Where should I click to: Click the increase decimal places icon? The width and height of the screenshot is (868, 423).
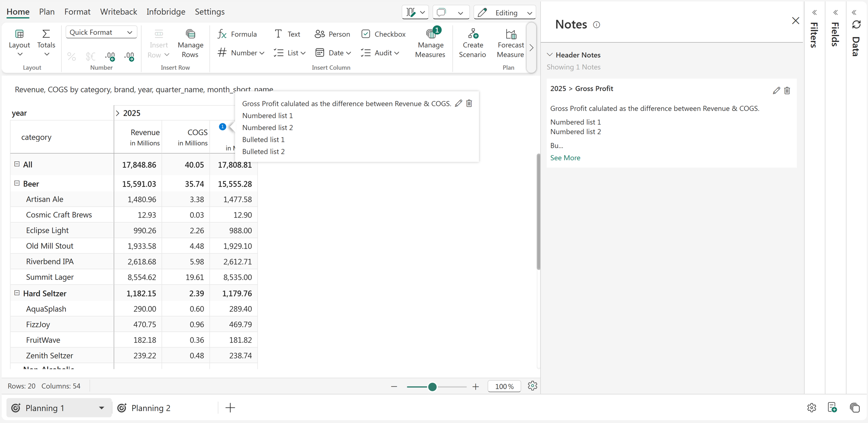point(110,56)
